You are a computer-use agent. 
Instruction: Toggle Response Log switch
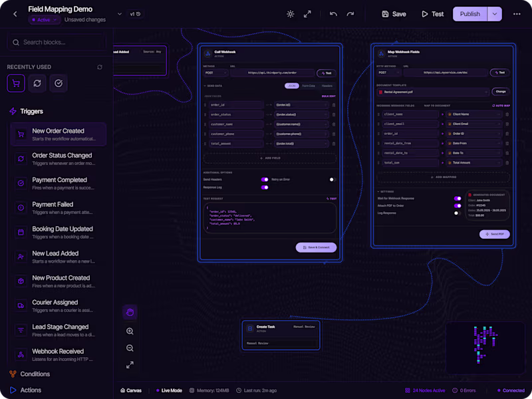click(265, 188)
